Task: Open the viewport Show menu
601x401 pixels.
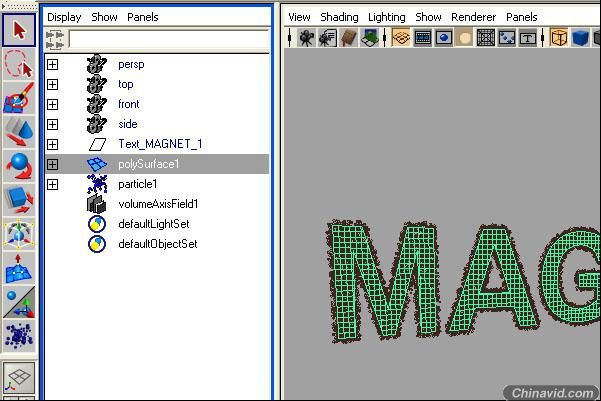Action: (x=428, y=17)
